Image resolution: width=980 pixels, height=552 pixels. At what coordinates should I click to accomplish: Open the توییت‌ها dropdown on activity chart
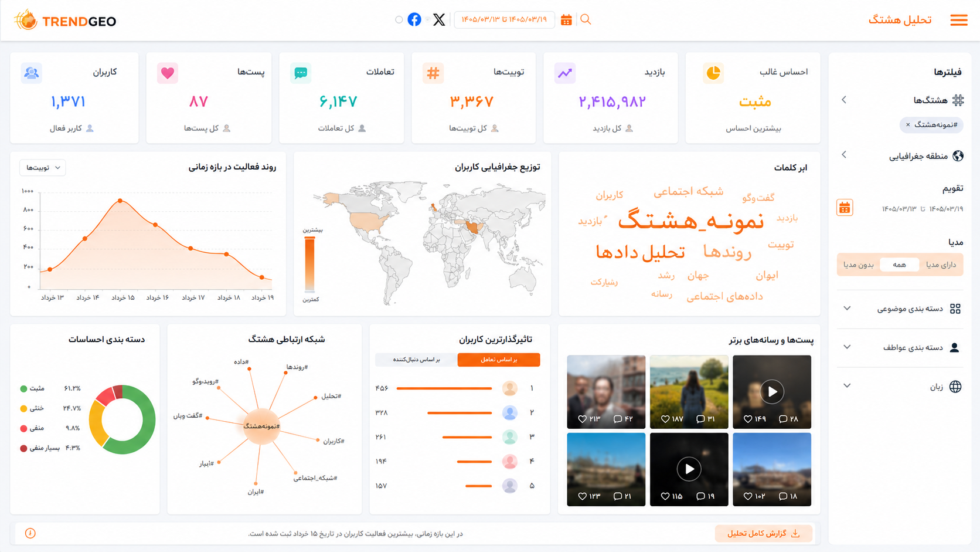43,168
